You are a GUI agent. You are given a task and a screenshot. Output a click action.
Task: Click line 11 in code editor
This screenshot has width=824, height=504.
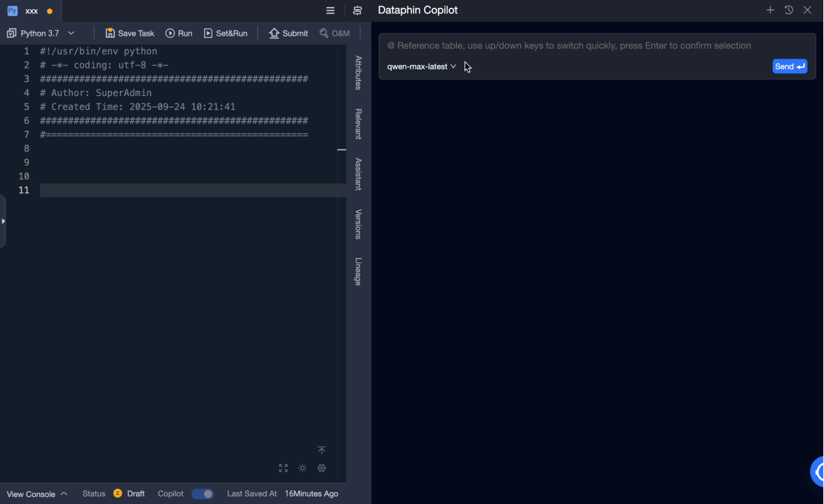[x=193, y=190]
